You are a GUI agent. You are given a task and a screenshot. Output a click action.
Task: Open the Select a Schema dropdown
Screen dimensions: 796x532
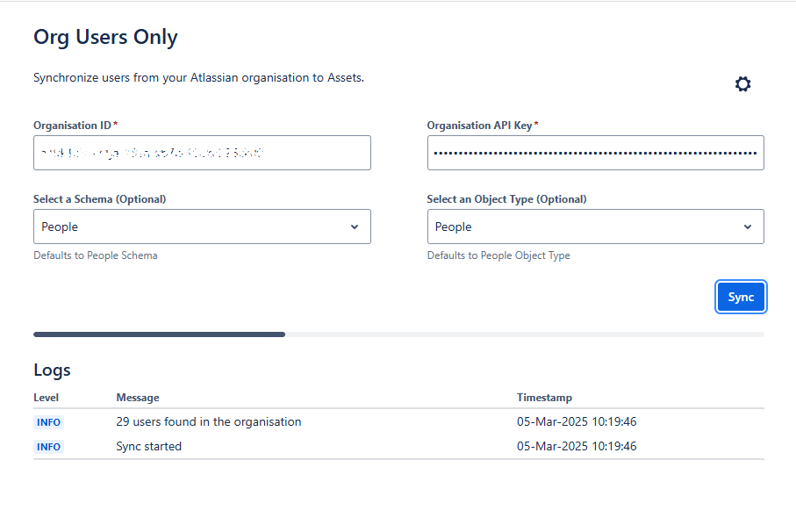[x=202, y=226]
